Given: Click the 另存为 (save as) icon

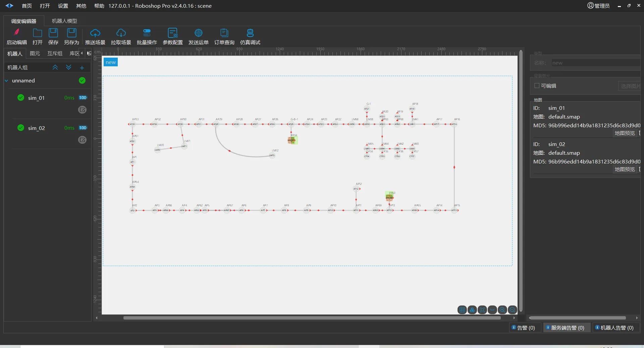Looking at the screenshot, I should coord(71,36).
